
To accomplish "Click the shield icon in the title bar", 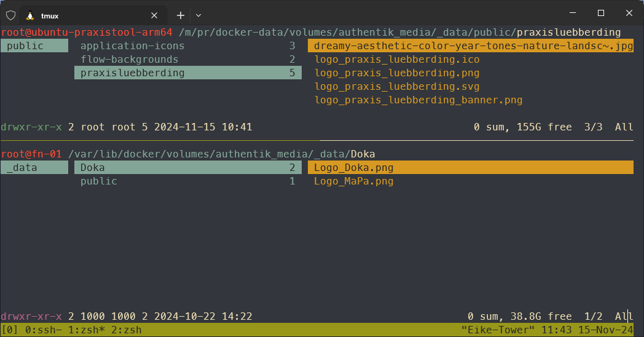I will pos(10,15).
